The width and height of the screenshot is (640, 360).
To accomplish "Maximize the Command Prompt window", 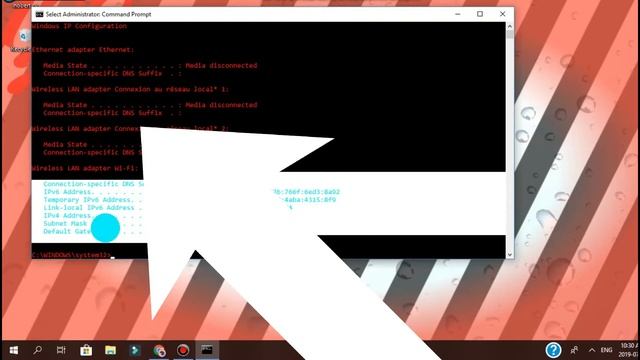I will 480,14.
